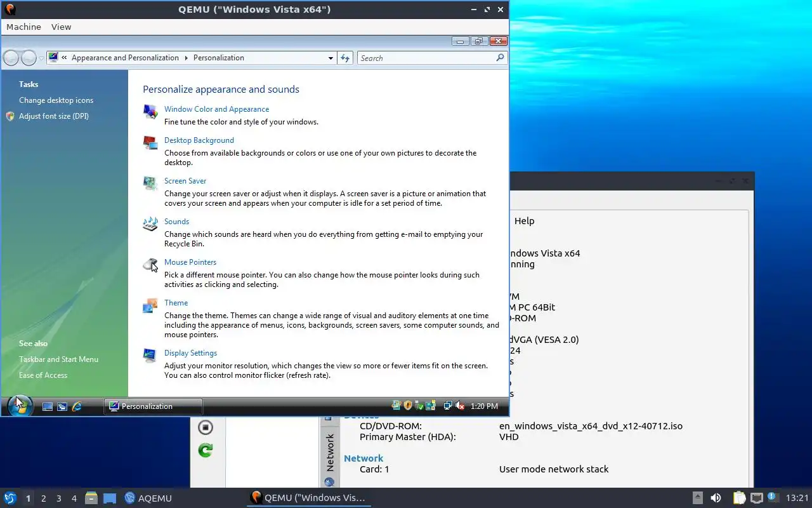Image resolution: width=812 pixels, height=508 pixels.
Task: Open the View menu
Action: point(61,27)
